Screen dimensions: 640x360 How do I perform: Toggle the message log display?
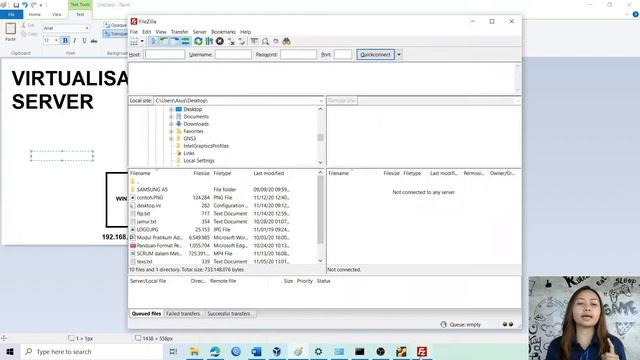[154, 41]
